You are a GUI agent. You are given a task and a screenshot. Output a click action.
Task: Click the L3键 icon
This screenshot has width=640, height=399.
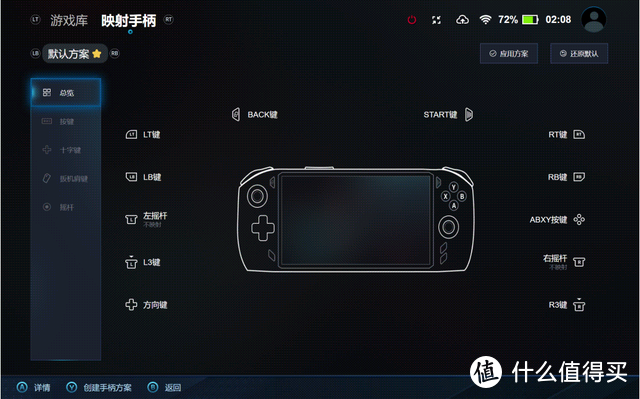point(131,262)
